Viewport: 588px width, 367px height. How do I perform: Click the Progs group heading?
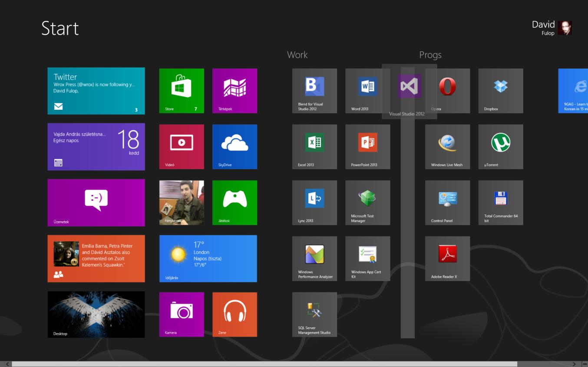(x=430, y=55)
